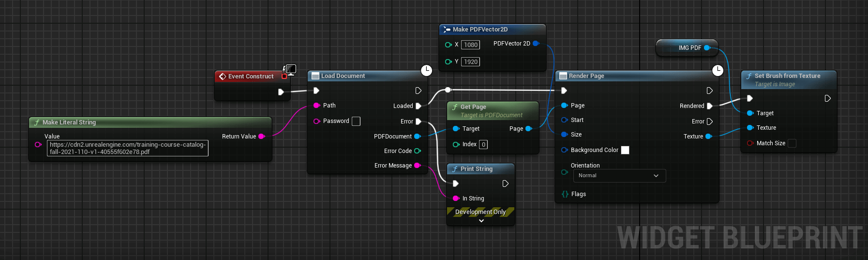Image resolution: width=868 pixels, height=260 pixels.
Task: Click Render Page input exec pin
Action: pyautogui.click(x=564, y=91)
